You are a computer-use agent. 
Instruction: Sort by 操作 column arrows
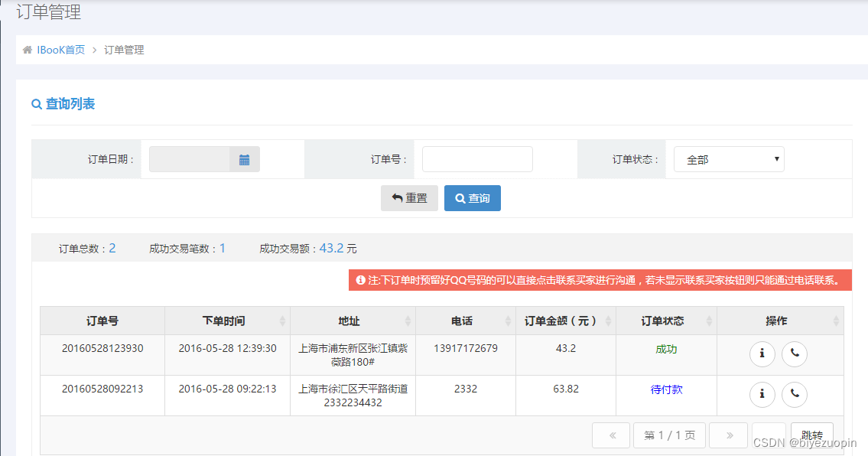point(836,321)
